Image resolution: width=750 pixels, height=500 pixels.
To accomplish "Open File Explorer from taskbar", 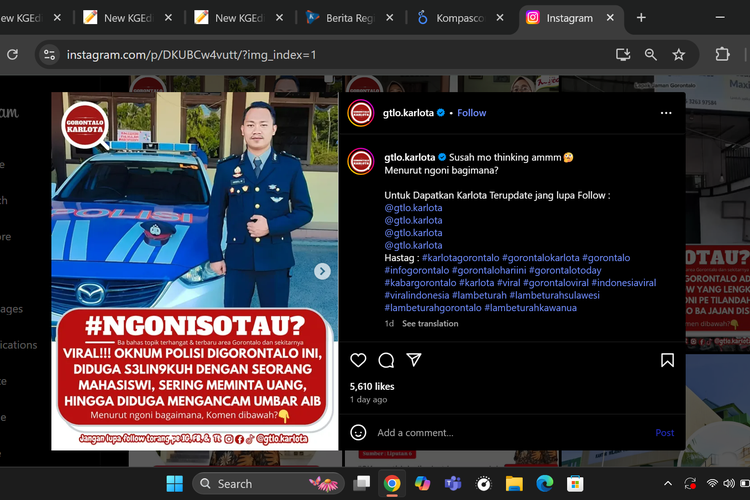I will 514,484.
